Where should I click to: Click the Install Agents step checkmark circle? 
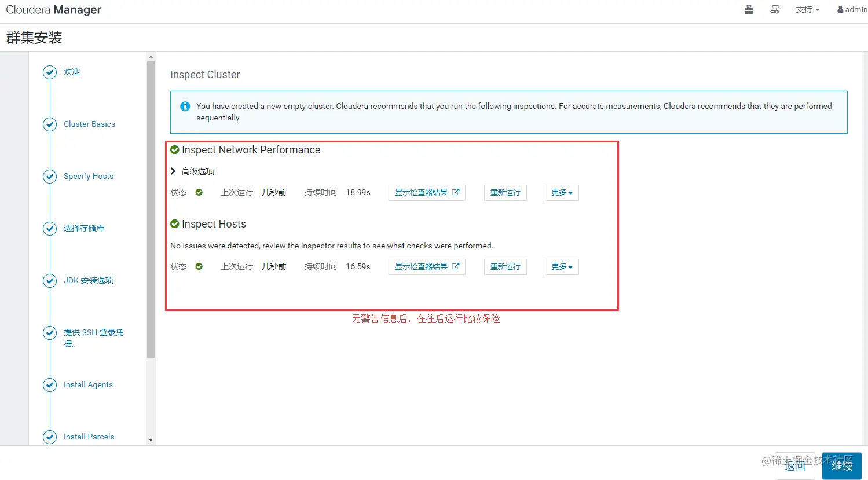point(50,385)
